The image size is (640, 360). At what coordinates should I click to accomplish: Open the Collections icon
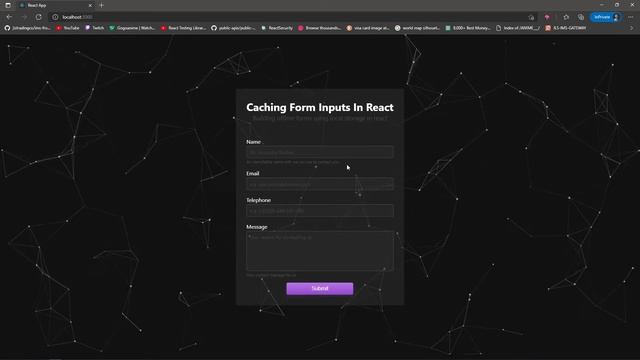click(581, 17)
